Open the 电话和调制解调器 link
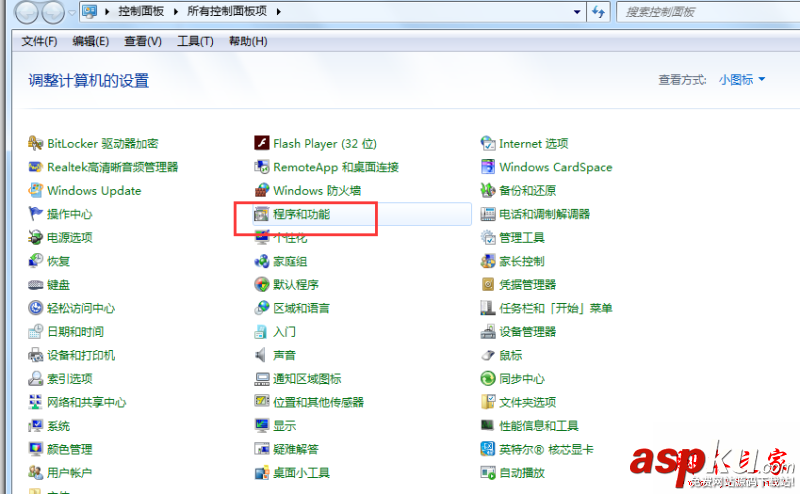Image resolution: width=800 pixels, height=494 pixels. click(x=544, y=214)
